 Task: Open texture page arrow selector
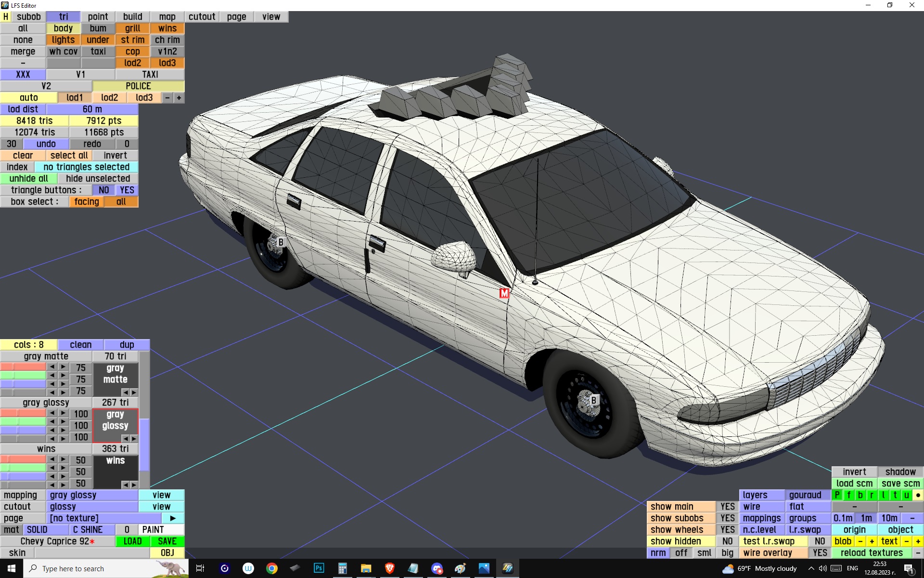point(173,518)
